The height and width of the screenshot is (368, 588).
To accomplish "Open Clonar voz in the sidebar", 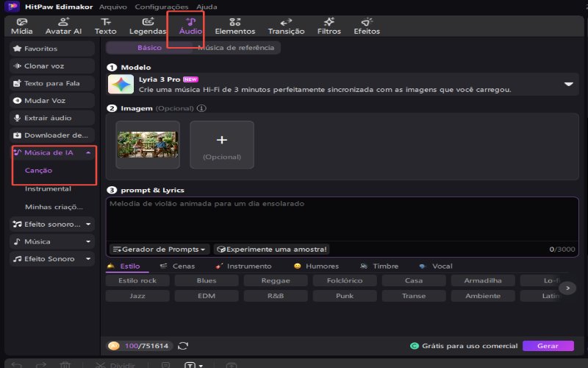I will [x=51, y=66].
